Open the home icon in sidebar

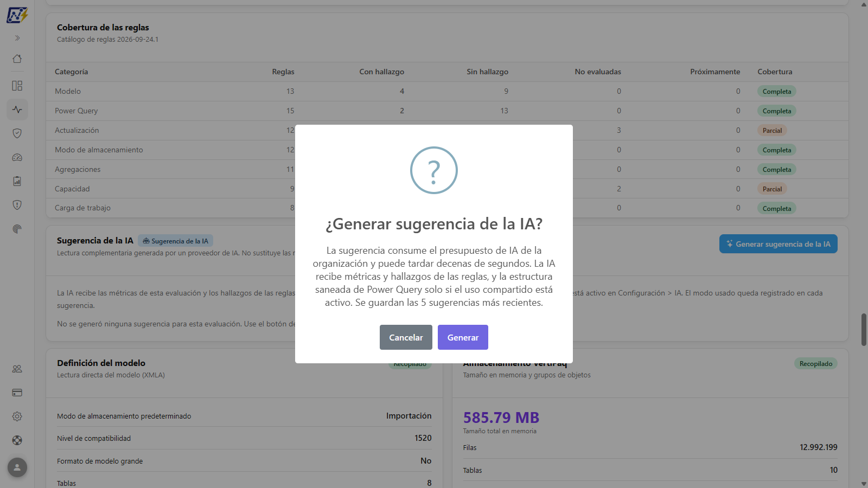[x=17, y=59]
